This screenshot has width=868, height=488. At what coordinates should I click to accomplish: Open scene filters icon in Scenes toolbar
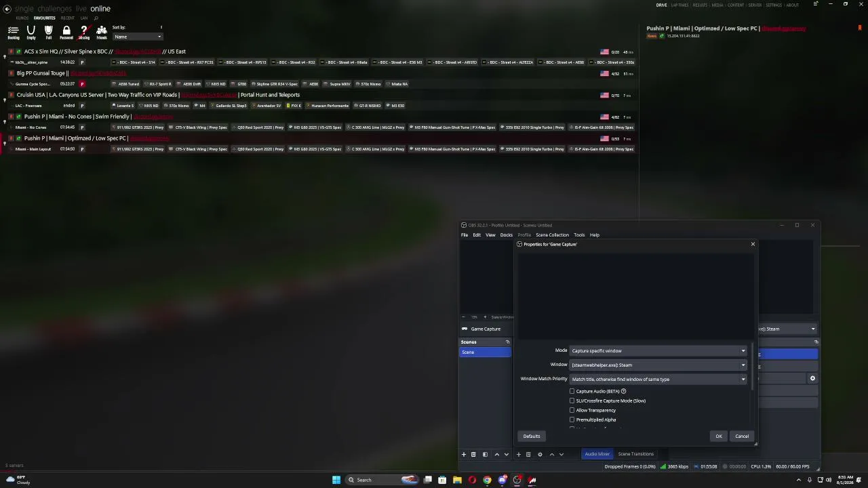[x=485, y=454]
